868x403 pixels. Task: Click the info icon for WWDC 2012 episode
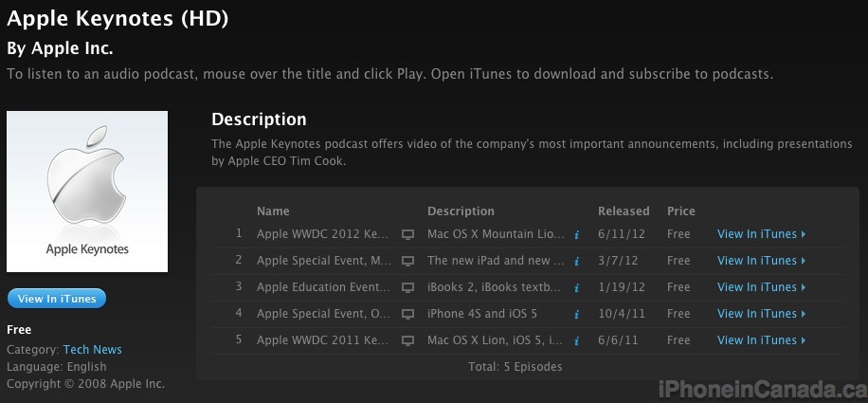click(576, 235)
